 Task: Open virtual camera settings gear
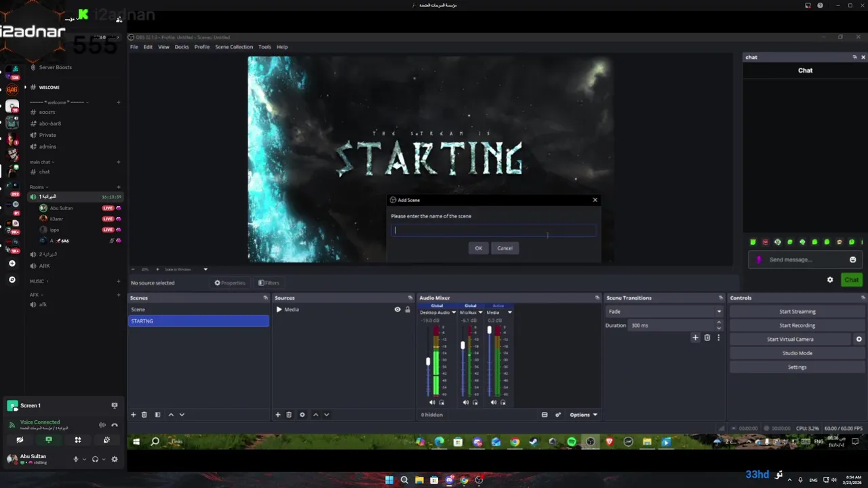859,340
